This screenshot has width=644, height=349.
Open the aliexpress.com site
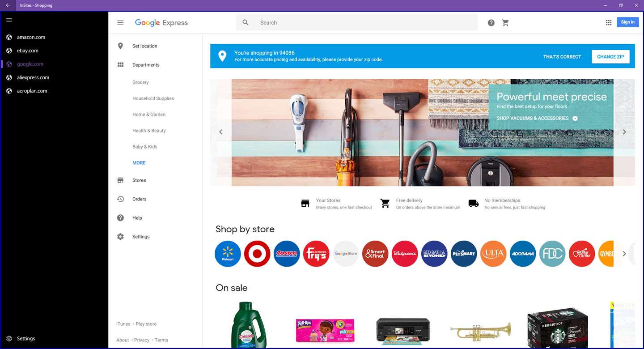click(33, 77)
